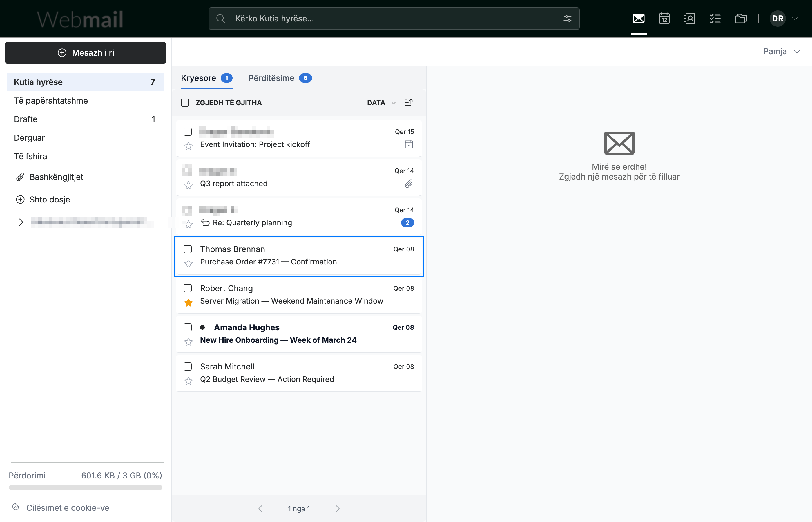The image size is (812, 522).
Task: Tick the Amanda Hughes message checkbox
Action: point(187,327)
